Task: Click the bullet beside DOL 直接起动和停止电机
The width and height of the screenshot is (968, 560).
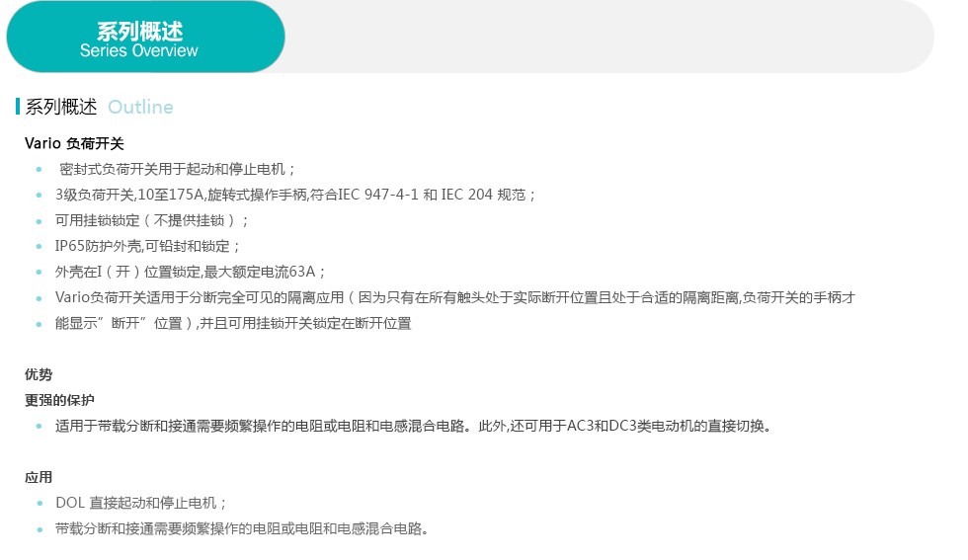Action: pos(40,504)
